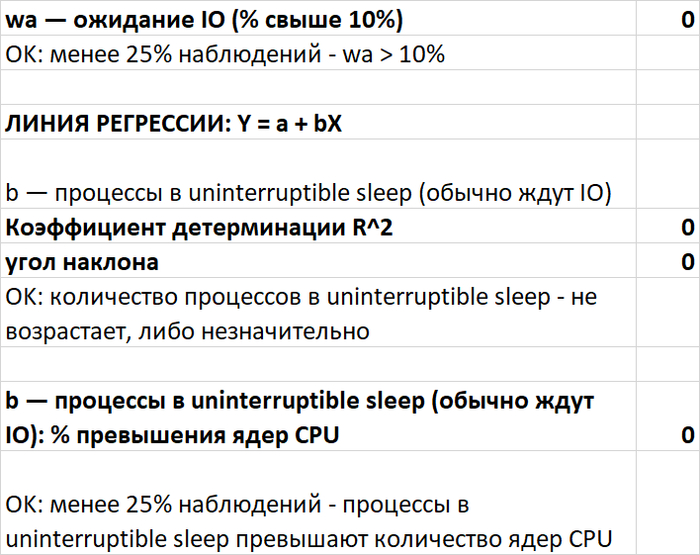Select the empty cell right of "ЛИНИЯ РЕГРЕССИИ"
Image resolution: width=700 pixels, height=555 pixels.
tap(667, 123)
